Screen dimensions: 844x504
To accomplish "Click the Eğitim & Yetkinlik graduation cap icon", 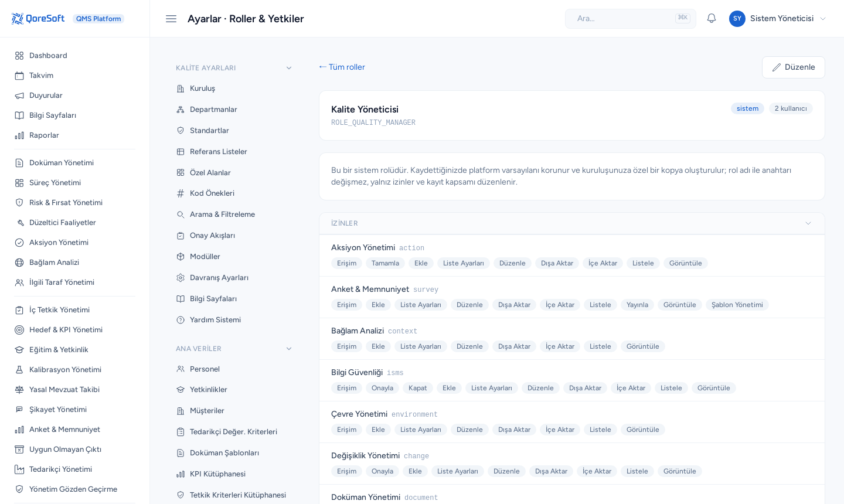I will tap(19, 350).
